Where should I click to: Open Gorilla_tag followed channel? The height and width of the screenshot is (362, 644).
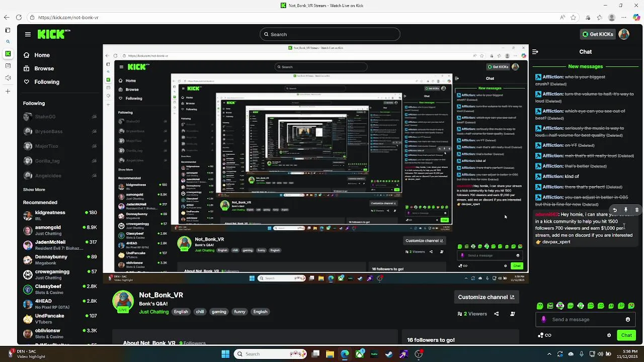pyautogui.click(x=60, y=161)
